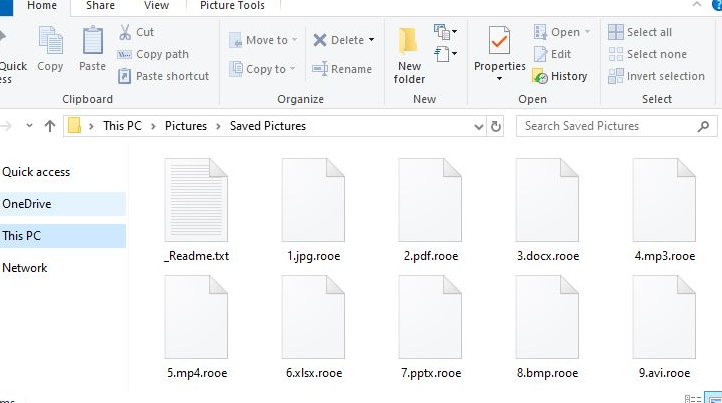Image resolution: width=722 pixels, height=403 pixels.
Task: Refresh the Saved Pictures folder view
Action: pyautogui.click(x=496, y=126)
